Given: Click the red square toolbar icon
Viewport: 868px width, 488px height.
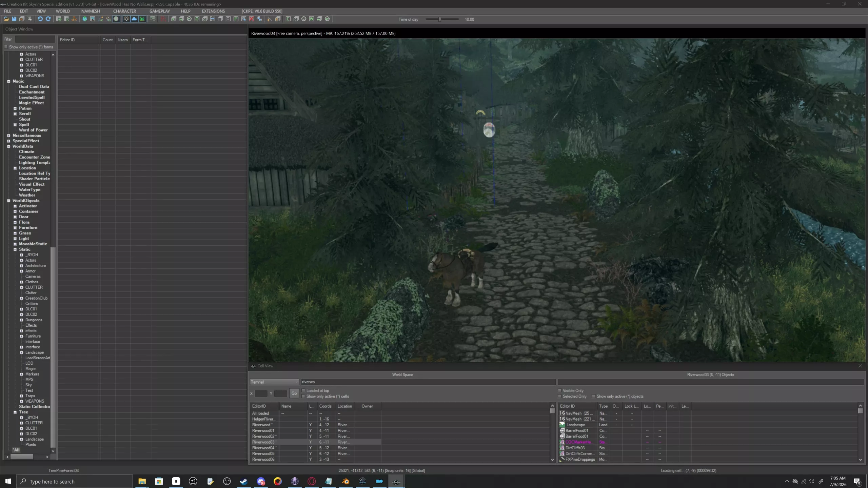Looking at the screenshot, I should click(252, 19).
